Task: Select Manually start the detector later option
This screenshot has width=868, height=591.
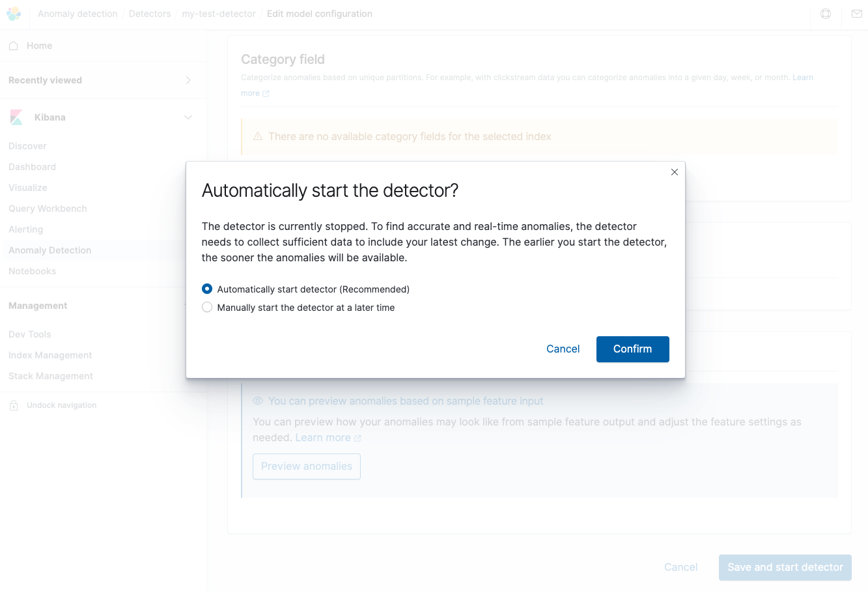Action: pyautogui.click(x=207, y=307)
